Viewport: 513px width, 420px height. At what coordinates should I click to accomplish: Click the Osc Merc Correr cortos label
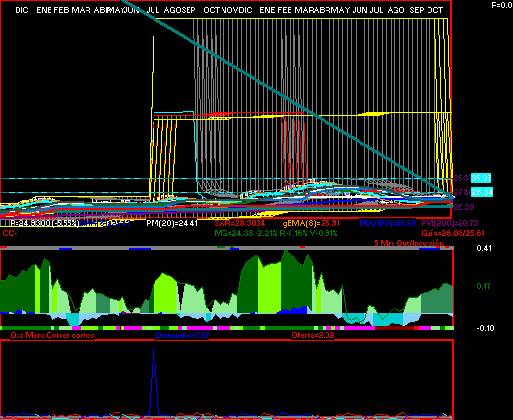[x=52, y=335]
